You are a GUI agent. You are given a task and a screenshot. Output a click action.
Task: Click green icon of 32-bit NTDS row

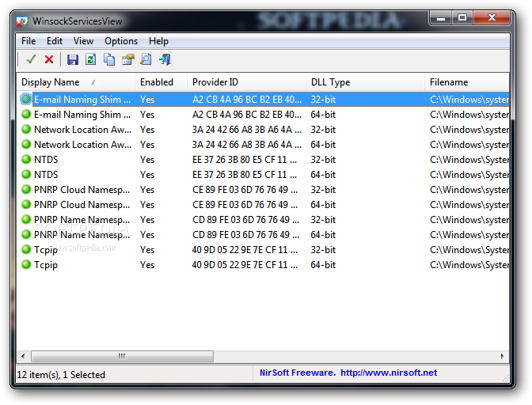pos(26,159)
